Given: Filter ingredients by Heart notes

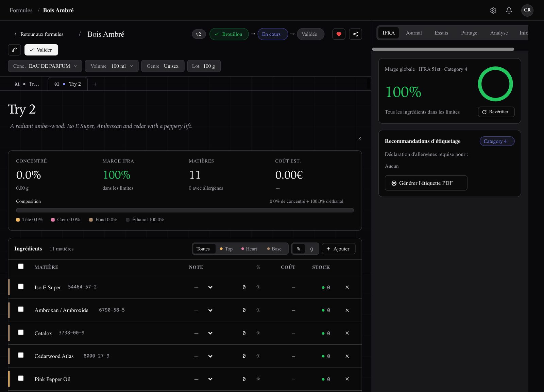Looking at the screenshot, I should (x=249, y=249).
